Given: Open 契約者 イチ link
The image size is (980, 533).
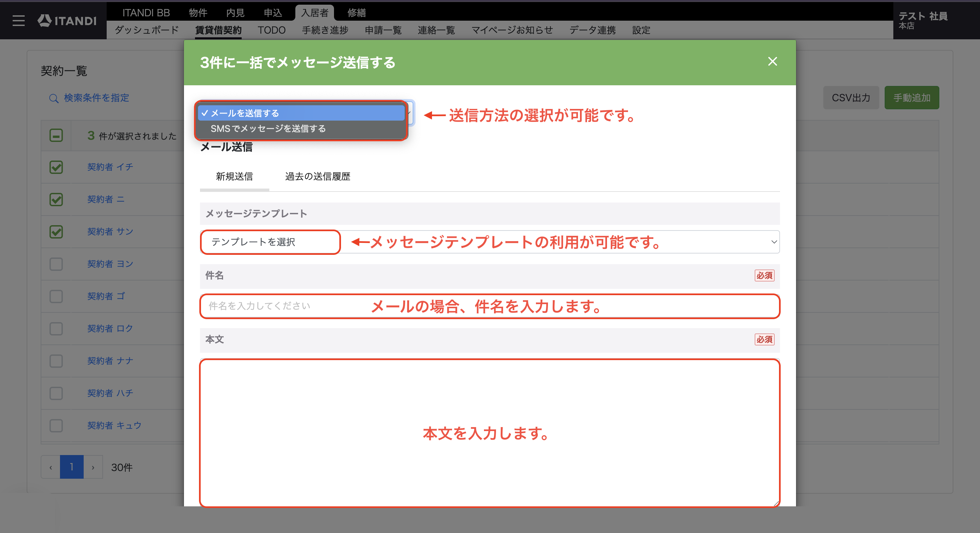Looking at the screenshot, I should [110, 167].
